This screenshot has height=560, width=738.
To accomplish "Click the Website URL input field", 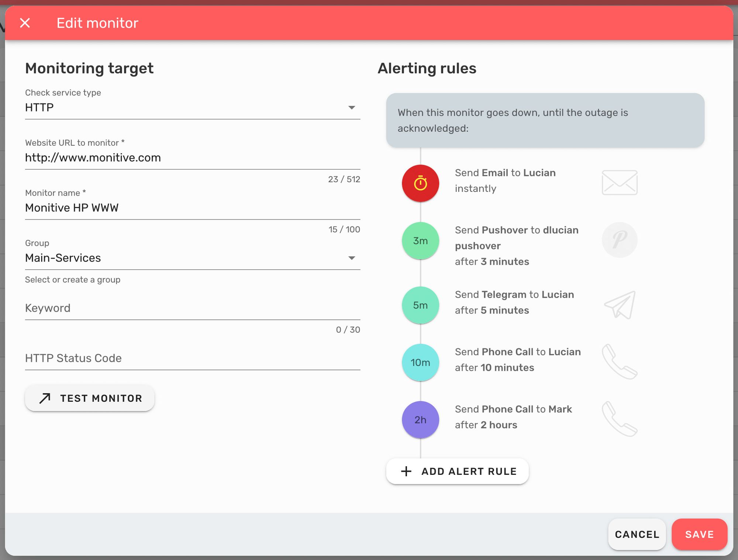I will click(x=193, y=158).
